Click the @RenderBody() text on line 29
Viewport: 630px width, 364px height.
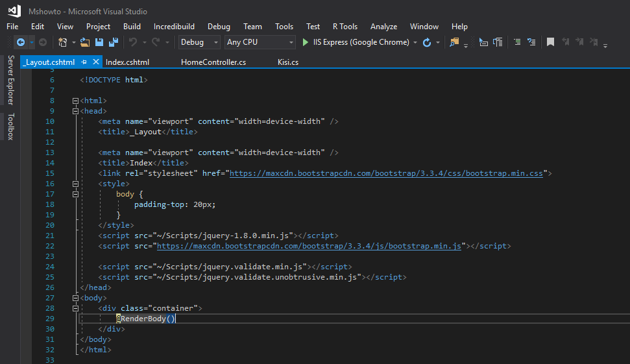tap(146, 319)
